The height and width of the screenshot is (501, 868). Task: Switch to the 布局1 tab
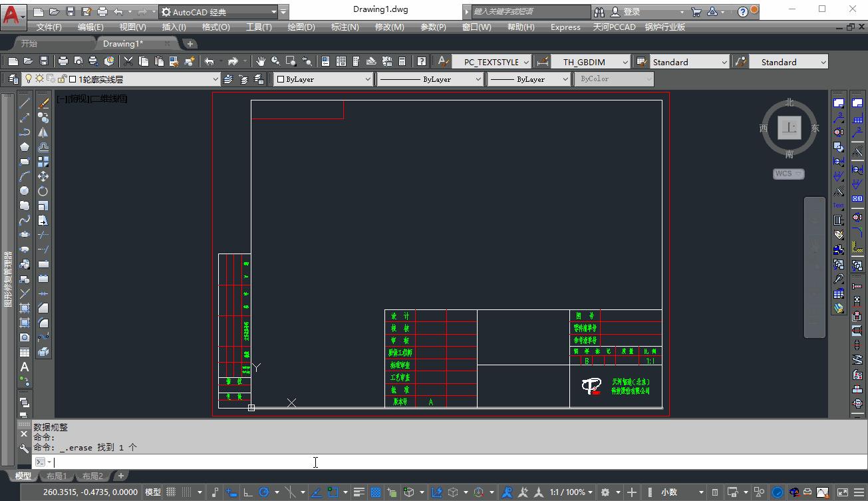point(57,476)
